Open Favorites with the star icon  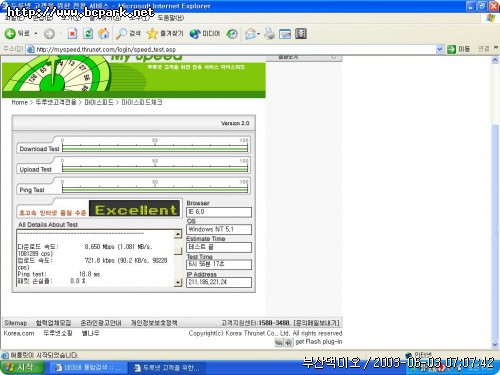coord(165,33)
